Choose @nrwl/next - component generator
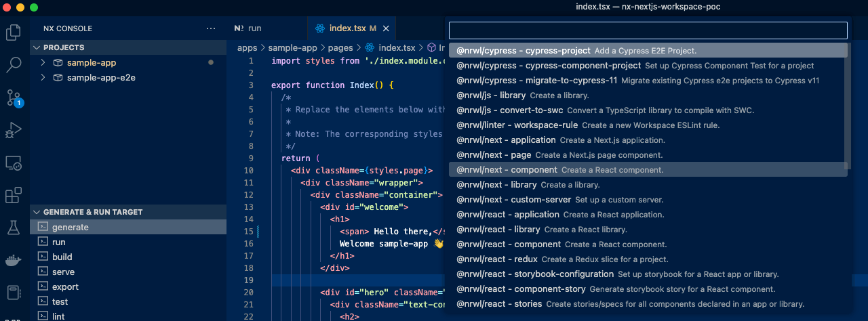 point(648,170)
